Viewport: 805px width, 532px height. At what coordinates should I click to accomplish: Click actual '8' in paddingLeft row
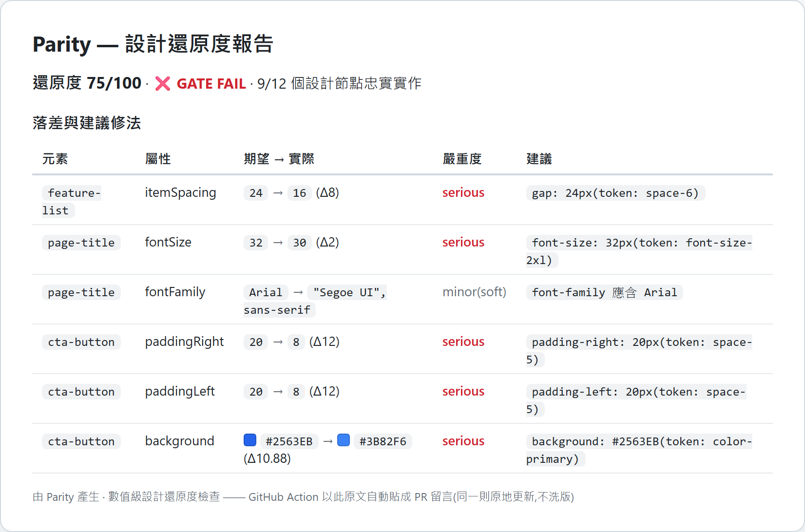coord(296,392)
